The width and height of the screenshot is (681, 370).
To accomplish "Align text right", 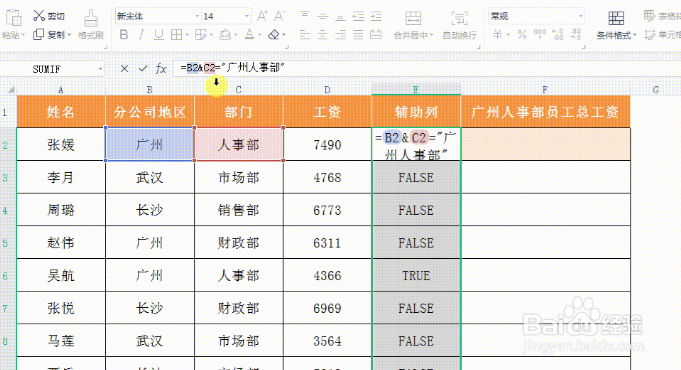I will 340,34.
